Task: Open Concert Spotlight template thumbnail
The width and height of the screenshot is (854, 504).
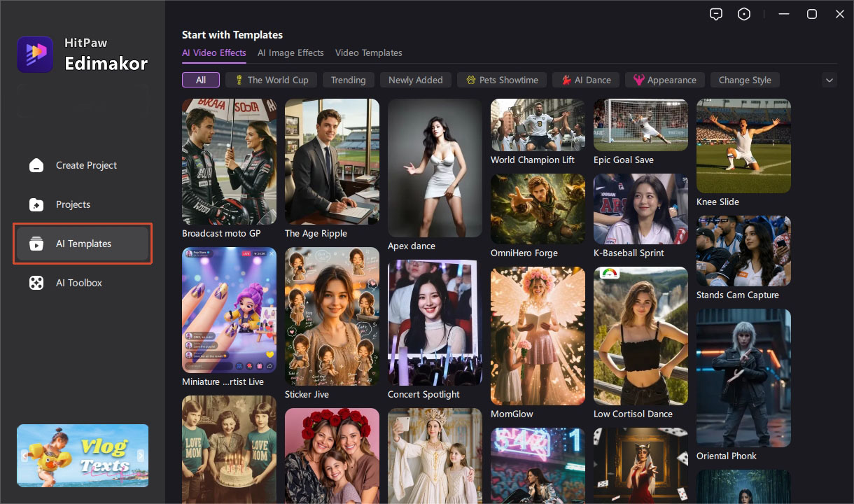Action: coord(435,323)
